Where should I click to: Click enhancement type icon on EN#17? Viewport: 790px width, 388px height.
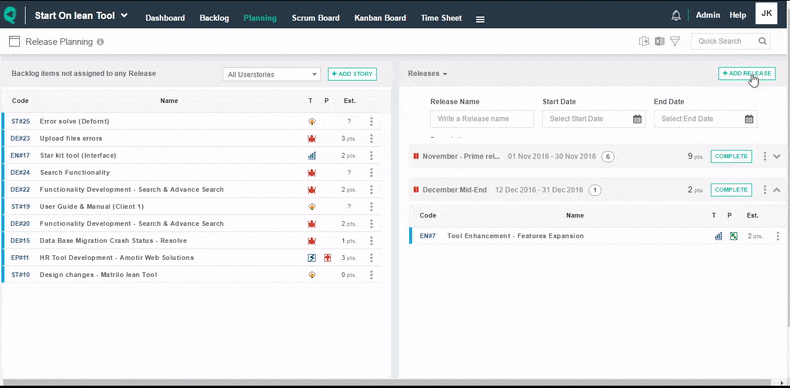click(x=312, y=156)
